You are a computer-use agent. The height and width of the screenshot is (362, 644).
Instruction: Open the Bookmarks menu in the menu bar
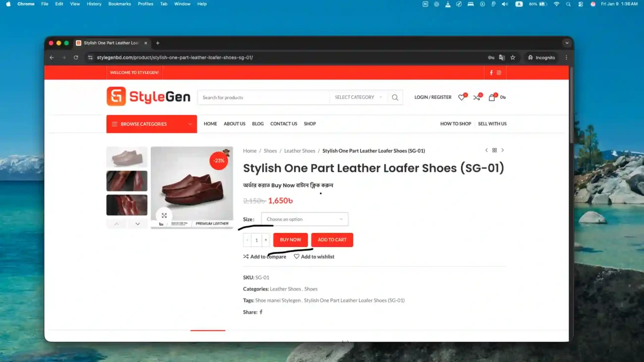[x=119, y=4]
